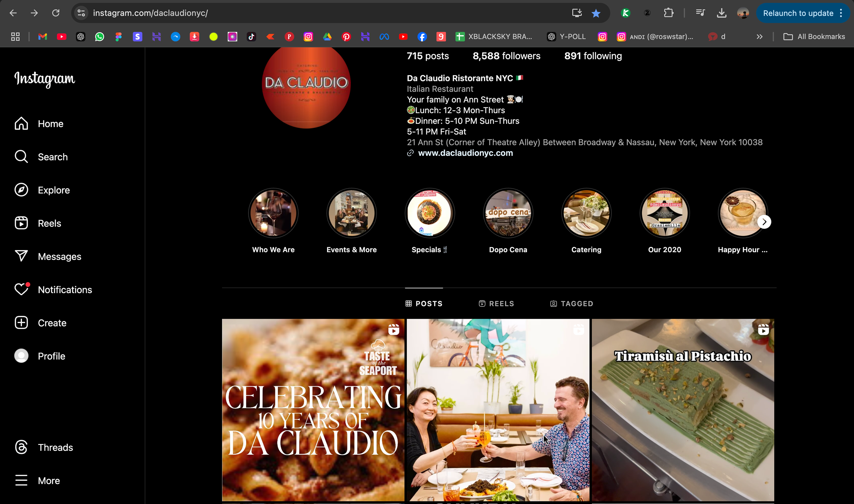This screenshot has width=854, height=504.
Task: Switch to the TAGGED tab
Action: (x=571, y=304)
